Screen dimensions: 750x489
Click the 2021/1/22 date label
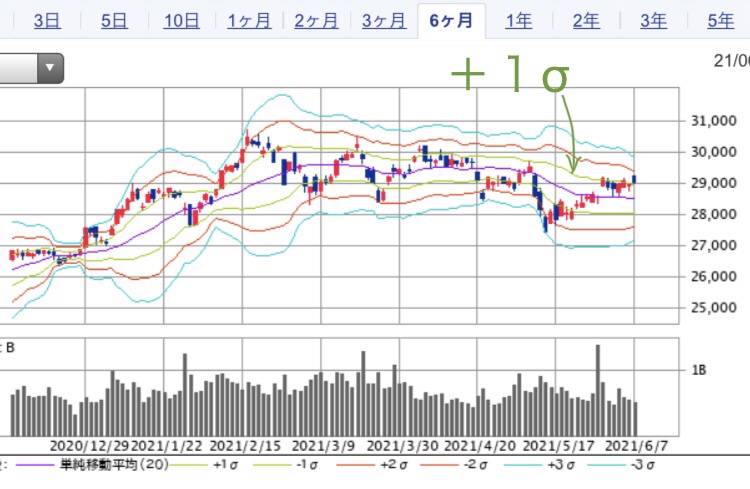(x=166, y=446)
